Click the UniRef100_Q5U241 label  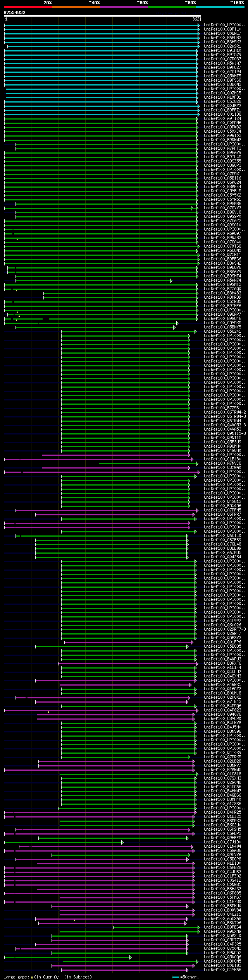(222, 331)
